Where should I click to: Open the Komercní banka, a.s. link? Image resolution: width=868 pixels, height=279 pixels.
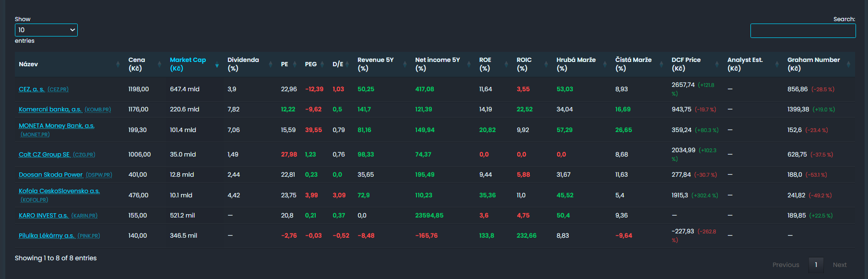coord(50,109)
